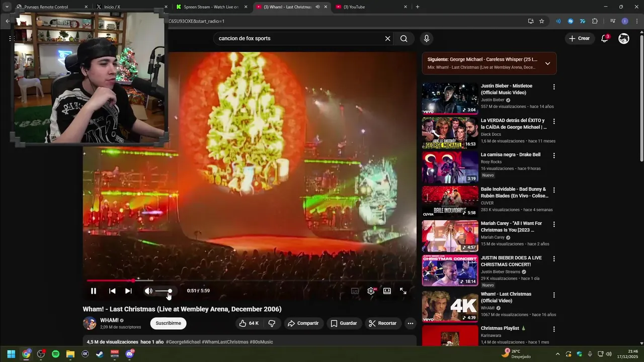Open the YouTube account avatar menu
The height and width of the screenshot is (362, 644).
tap(624, 39)
